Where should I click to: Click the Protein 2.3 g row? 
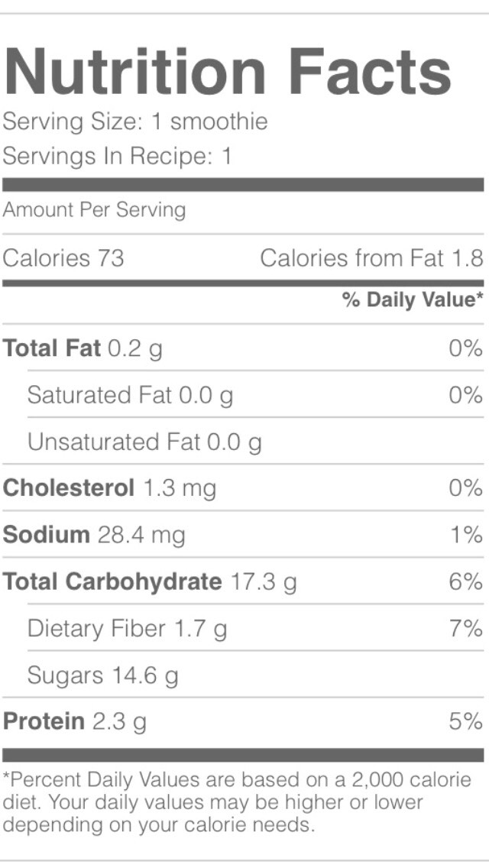243,721
